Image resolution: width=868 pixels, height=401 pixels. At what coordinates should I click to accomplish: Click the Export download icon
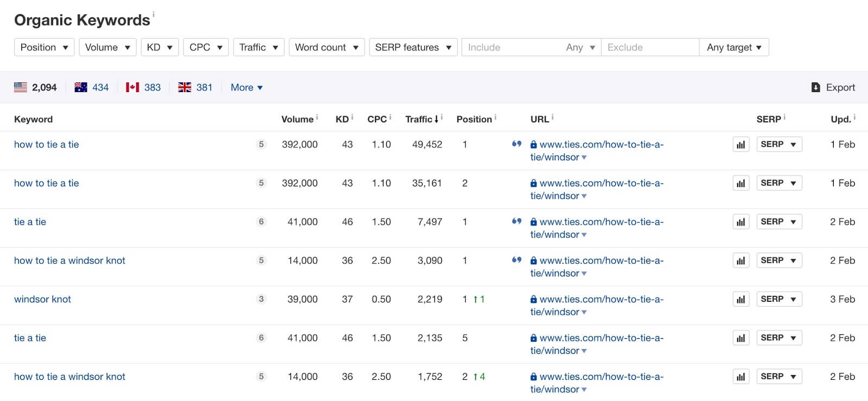click(x=815, y=87)
